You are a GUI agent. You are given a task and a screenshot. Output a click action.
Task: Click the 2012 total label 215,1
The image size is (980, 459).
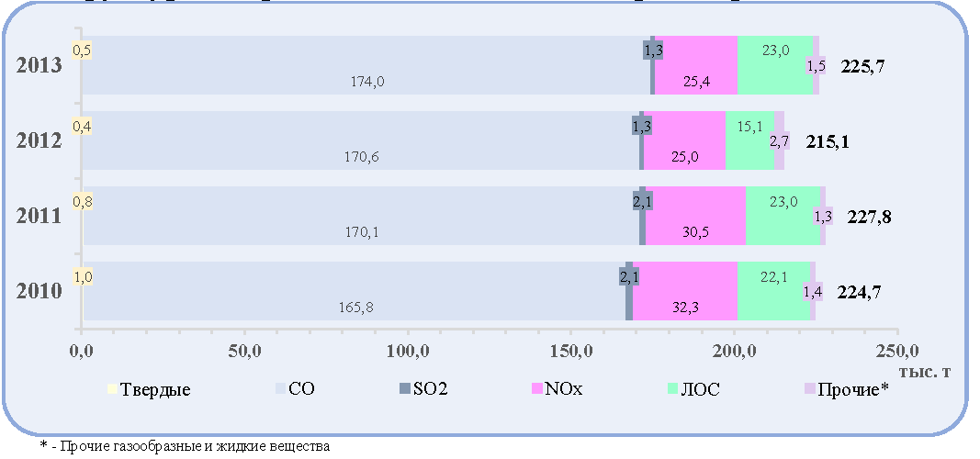pos(828,141)
